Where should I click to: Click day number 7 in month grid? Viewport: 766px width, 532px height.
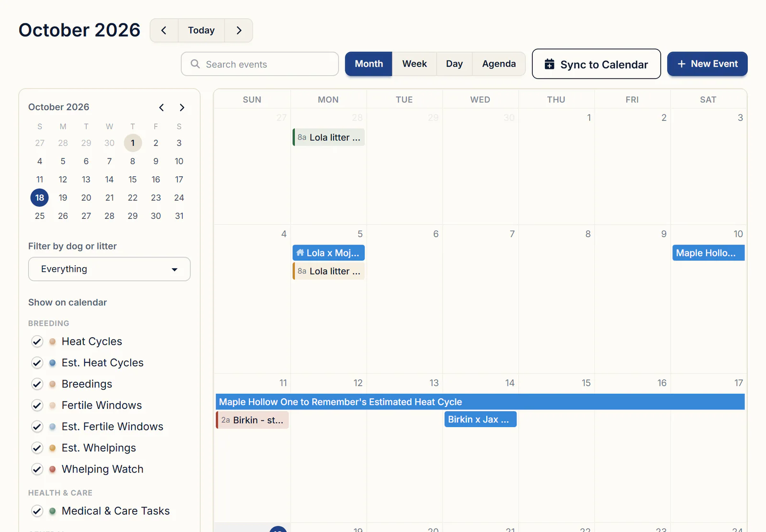tap(512, 234)
